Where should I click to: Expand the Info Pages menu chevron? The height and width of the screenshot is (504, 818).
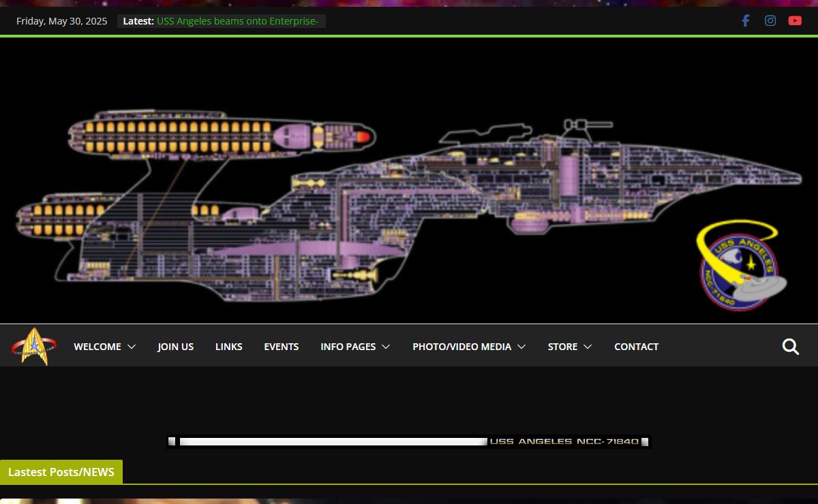coord(386,347)
